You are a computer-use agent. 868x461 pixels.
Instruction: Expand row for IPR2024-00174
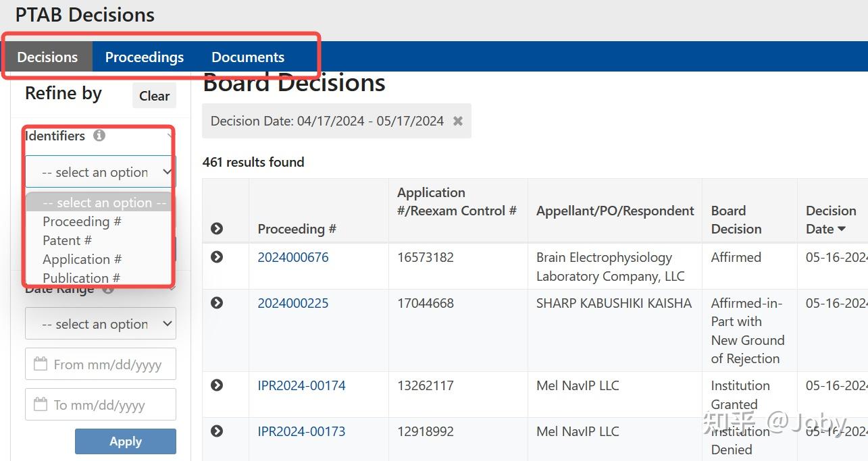[217, 385]
